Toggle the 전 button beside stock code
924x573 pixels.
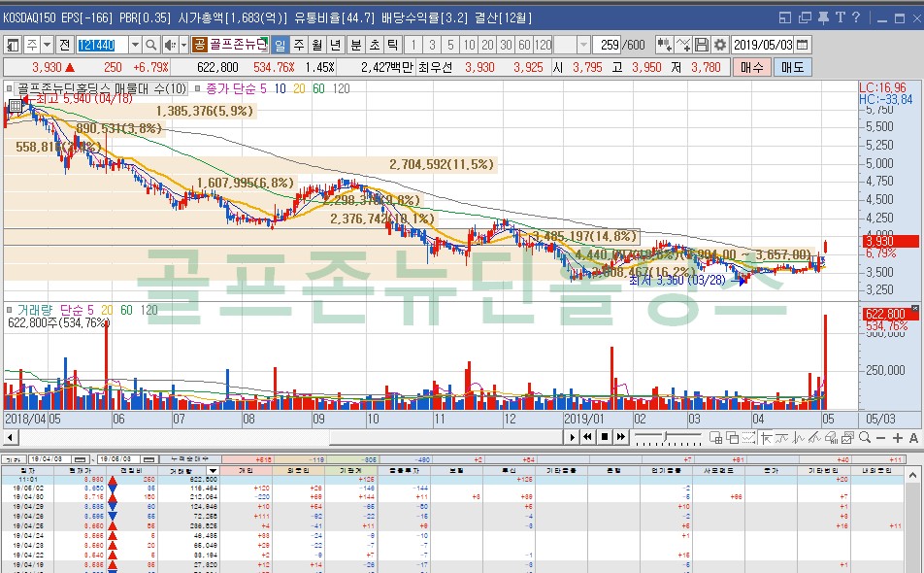click(64, 45)
